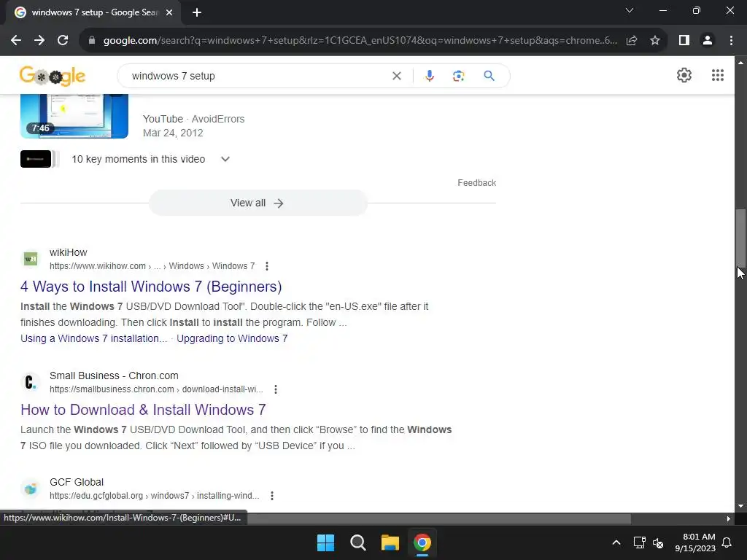Open the tab search dropdown
This screenshot has height=560, width=747.
630,10
